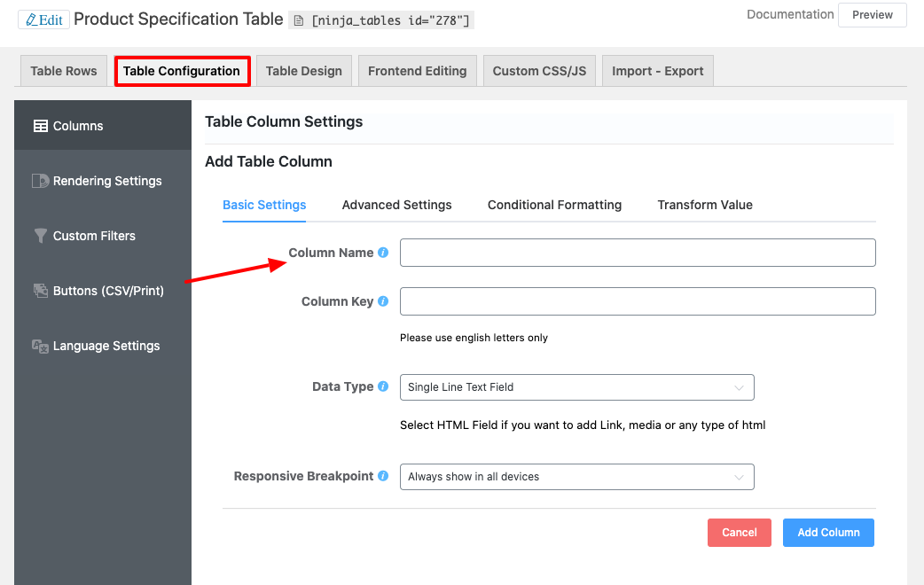Click the Edit pencil icon in header
Viewport: 924px width, 585px height.
coord(31,19)
